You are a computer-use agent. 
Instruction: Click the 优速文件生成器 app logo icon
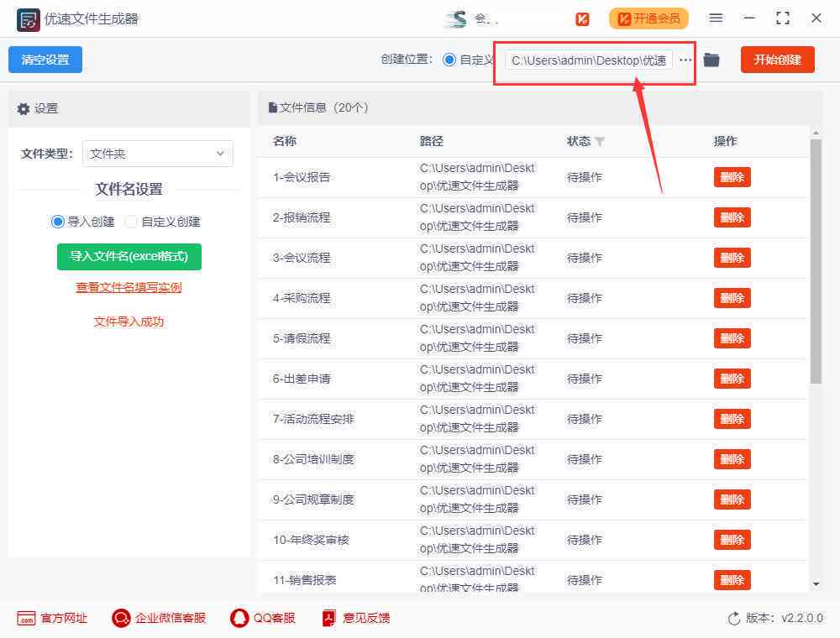[x=28, y=20]
